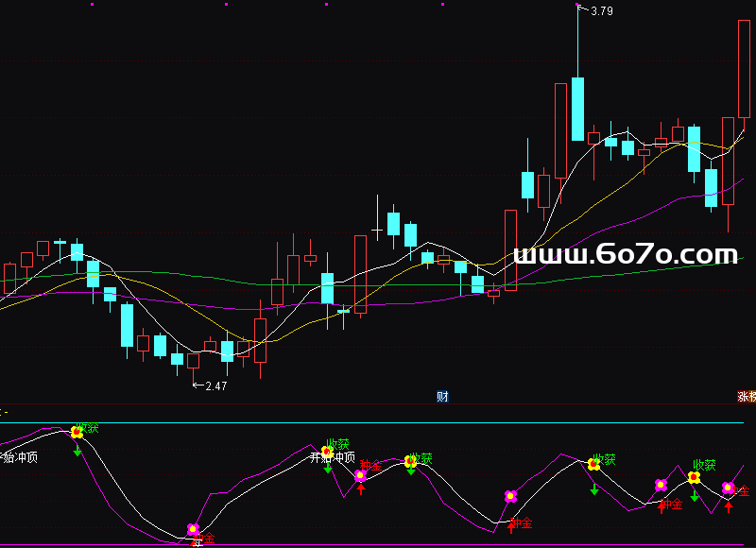Select the small red candle at the 2.47 low
Image resolution: width=756 pixels, height=548 pixels.
(x=194, y=360)
